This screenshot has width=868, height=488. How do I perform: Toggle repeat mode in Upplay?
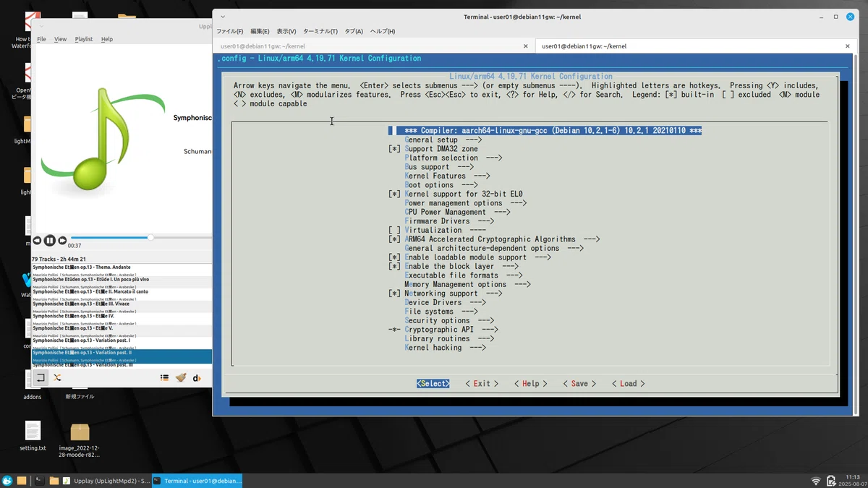(41, 377)
